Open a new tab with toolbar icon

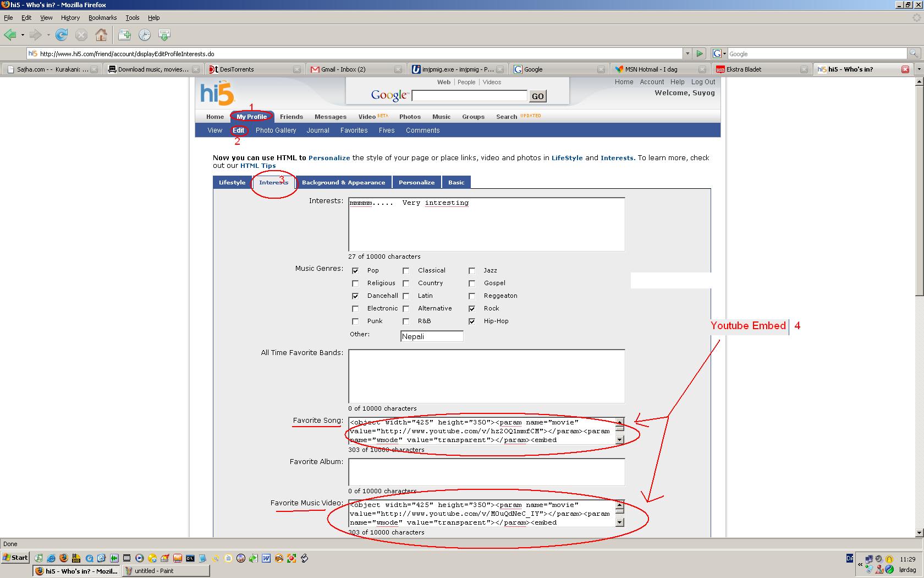point(125,35)
